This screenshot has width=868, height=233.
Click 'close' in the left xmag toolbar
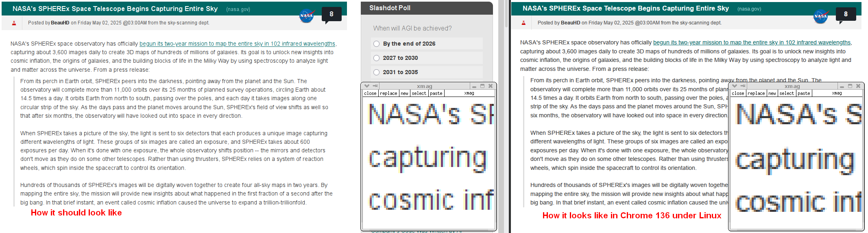(x=370, y=93)
